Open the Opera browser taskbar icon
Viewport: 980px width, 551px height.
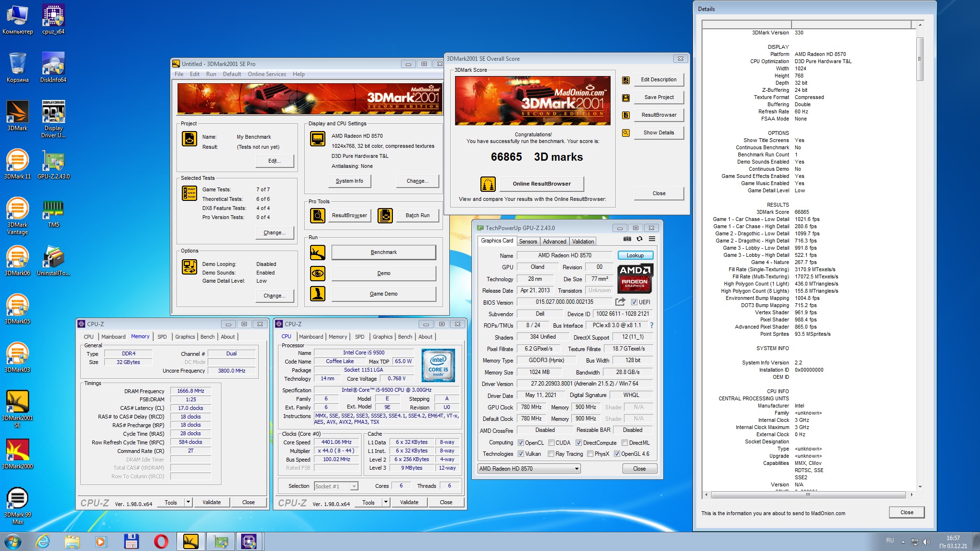point(161,542)
